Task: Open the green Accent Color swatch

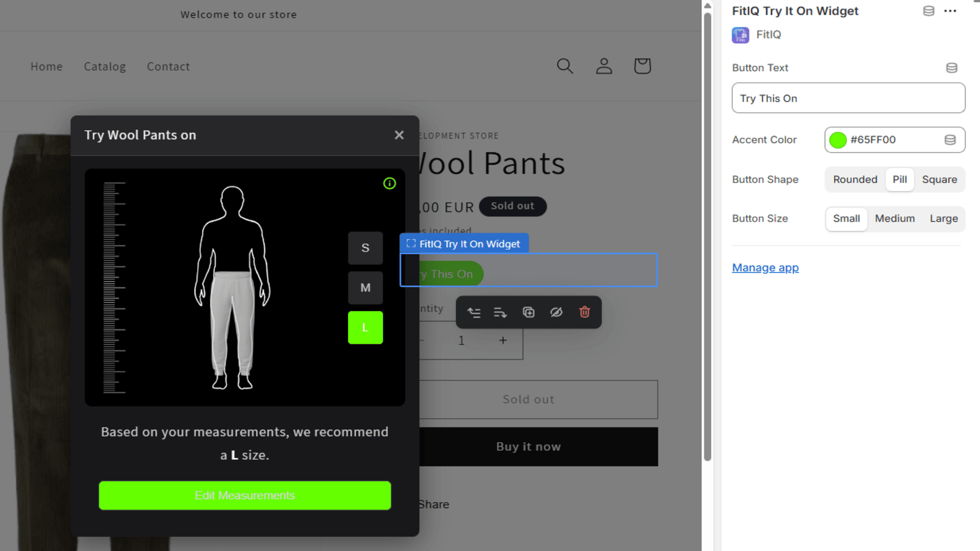Action: 838,140
